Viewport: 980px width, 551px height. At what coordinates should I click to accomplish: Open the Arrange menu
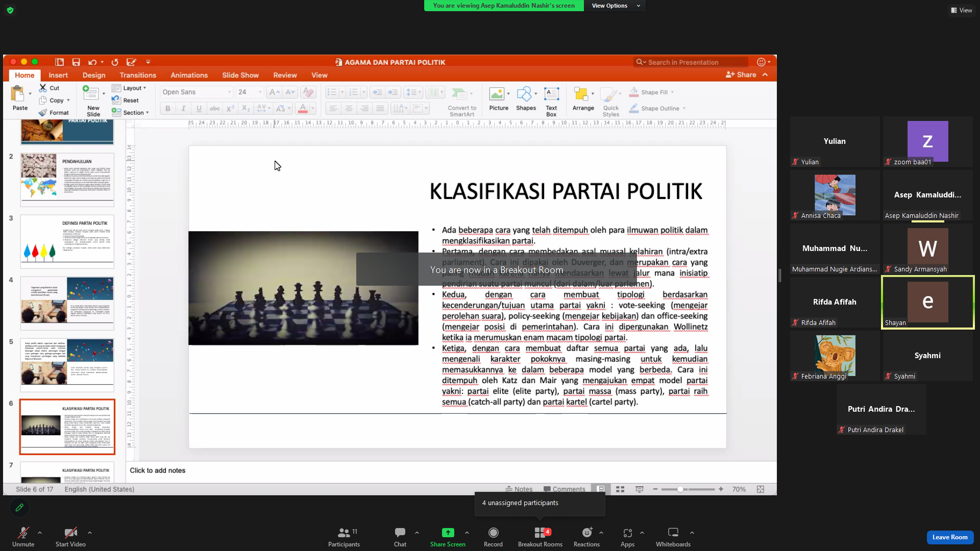click(583, 98)
